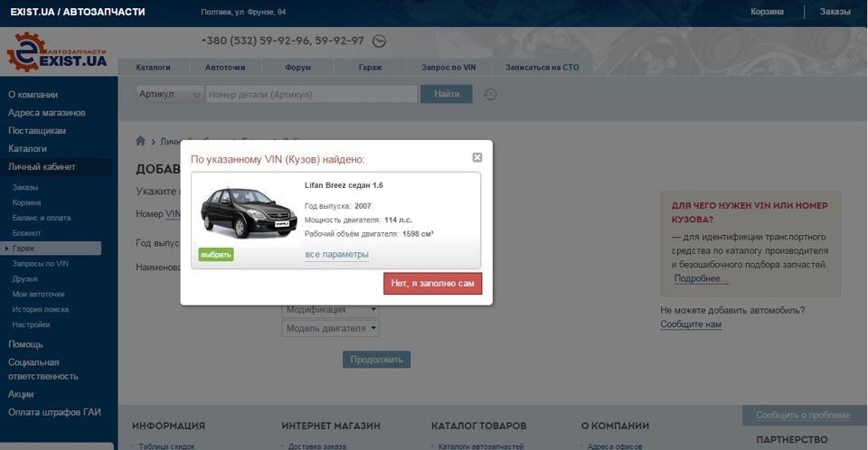868x450 pixels.
Task: Open the 'Гараж' top tab
Action: point(370,67)
